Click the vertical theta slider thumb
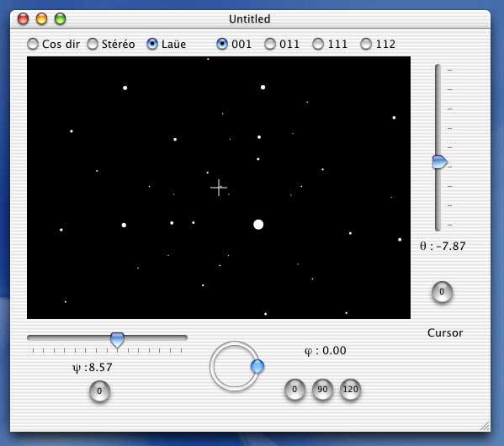The image size is (504, 446). pos(440,162)
